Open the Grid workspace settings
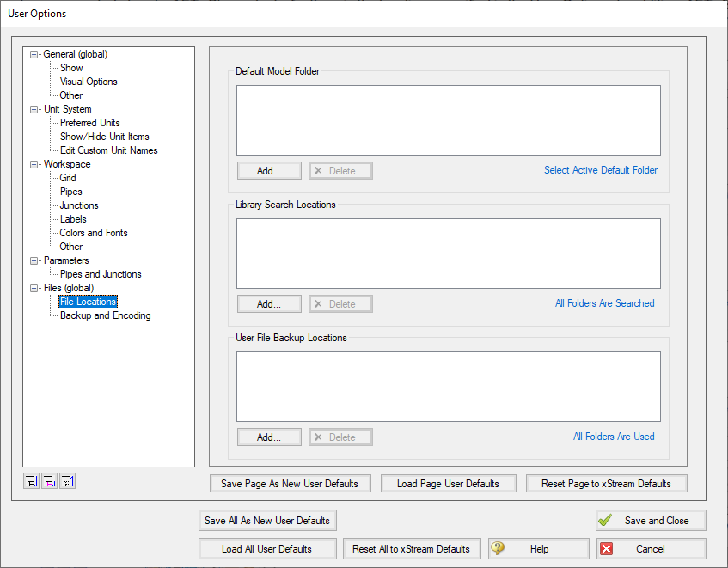The image size is (728, 568). point(68,178)
